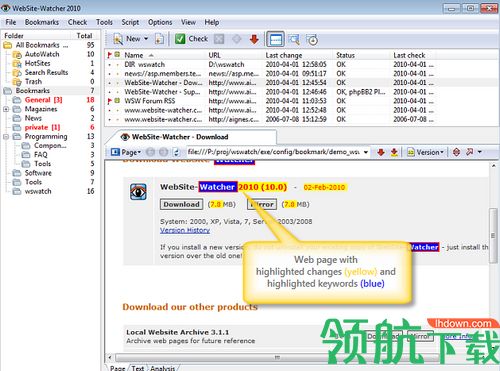This screenshot has width=500, height=371.
Task: Click the red flag on WSW Forum RSS row
Action: 109,101
